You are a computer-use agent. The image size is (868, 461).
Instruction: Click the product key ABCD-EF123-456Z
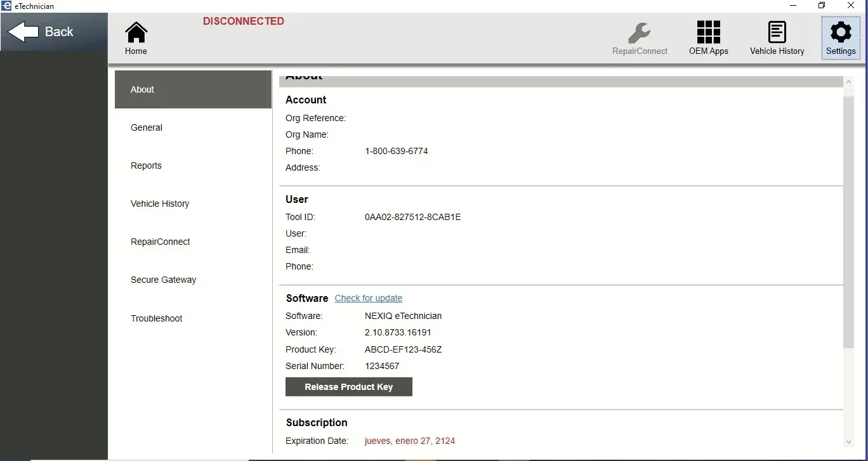point(403,349)
